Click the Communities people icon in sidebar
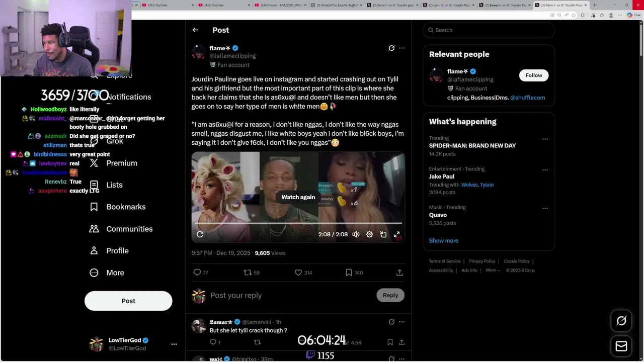Image resolution: width=644 pixels, height=362 pixels. point(94,229)
